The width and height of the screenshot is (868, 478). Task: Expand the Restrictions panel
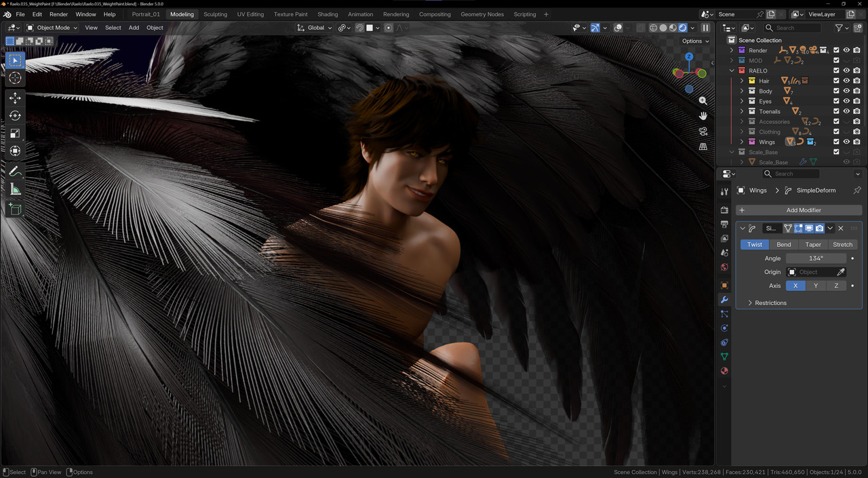[770, 303]
